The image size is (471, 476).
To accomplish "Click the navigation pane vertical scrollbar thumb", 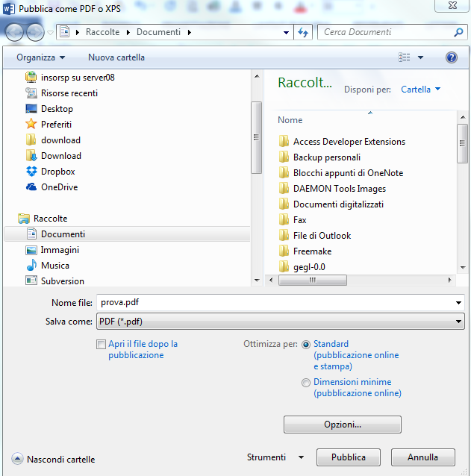I will tap(256, 137).
